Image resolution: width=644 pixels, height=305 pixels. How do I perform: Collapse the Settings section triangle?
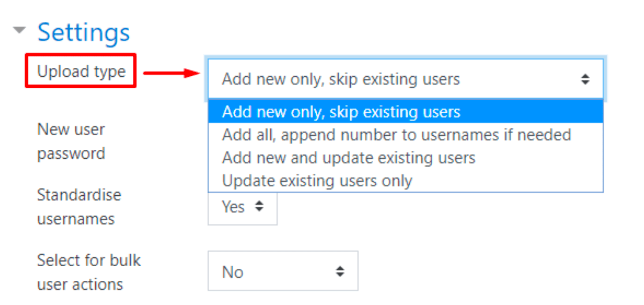coord(19,30)
